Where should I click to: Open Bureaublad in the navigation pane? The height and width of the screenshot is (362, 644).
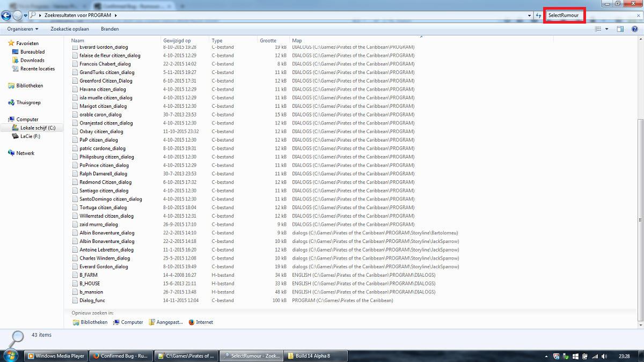(32, 52)
